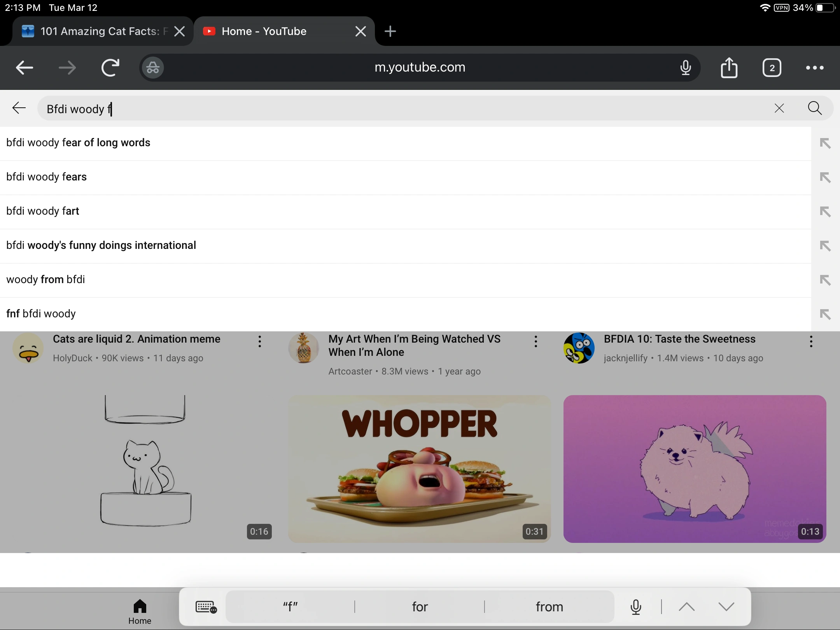840x630 pixels.
Task: Select 'bfdi woody fear of long words' suggestion
Action: pos(78,143)
